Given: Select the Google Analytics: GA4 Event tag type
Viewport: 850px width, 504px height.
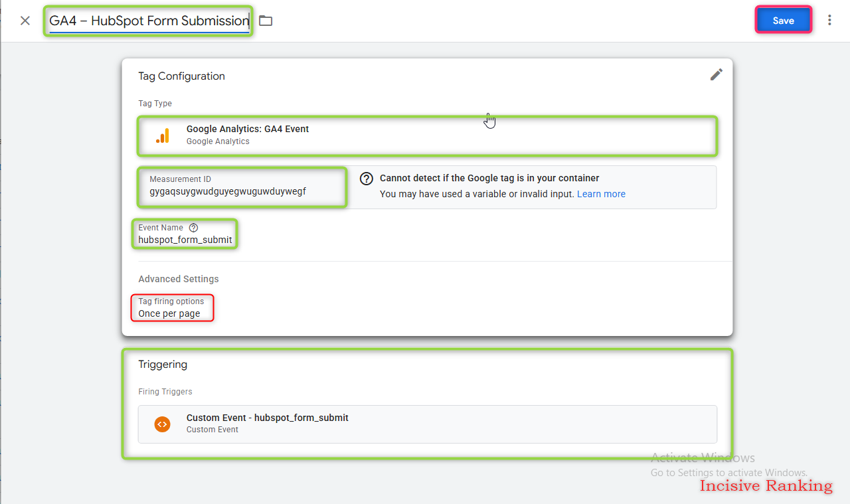Looking at the screenshot, I should click(428, 135).
